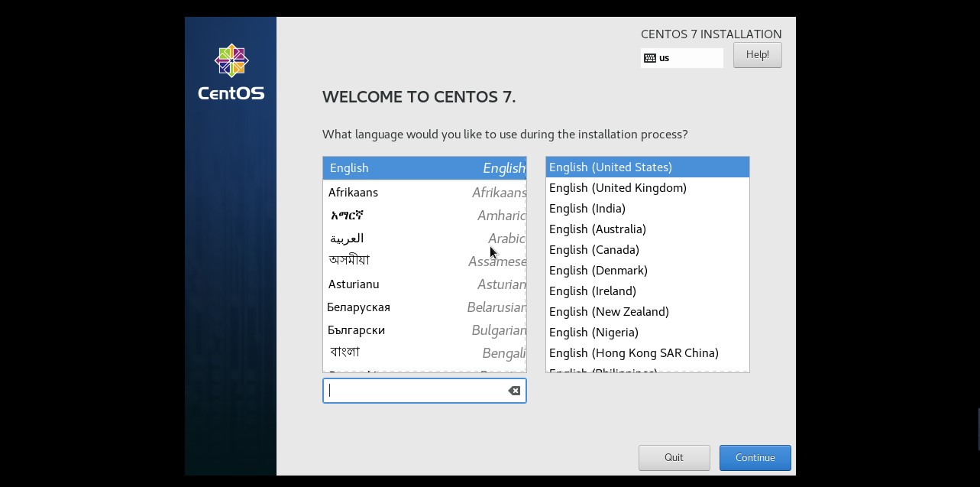Viewport: 980px width, 487px height.
Task: Select English (Hong Kong SAR China) locale
Action: pyautogui.click(x=647, y=352)
